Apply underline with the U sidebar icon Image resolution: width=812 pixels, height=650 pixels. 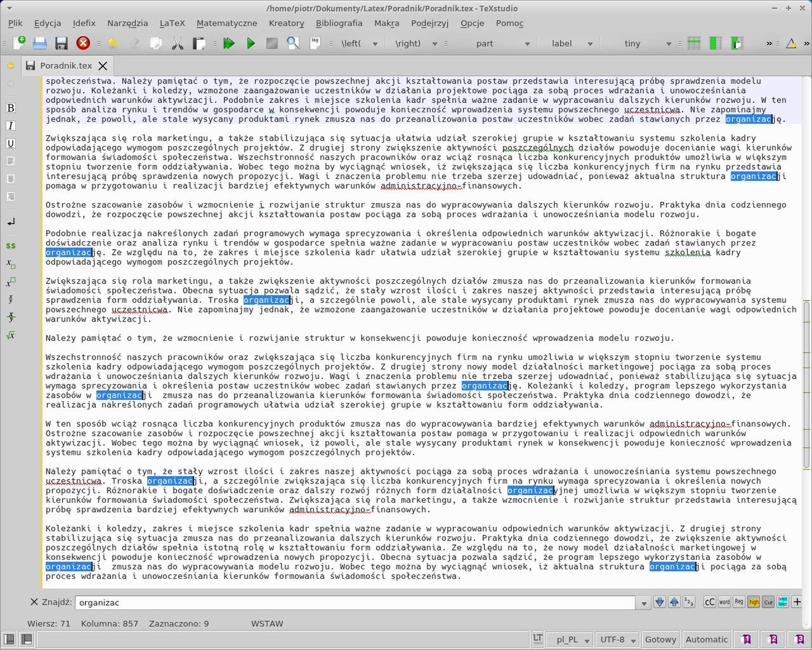click(10, 143)
